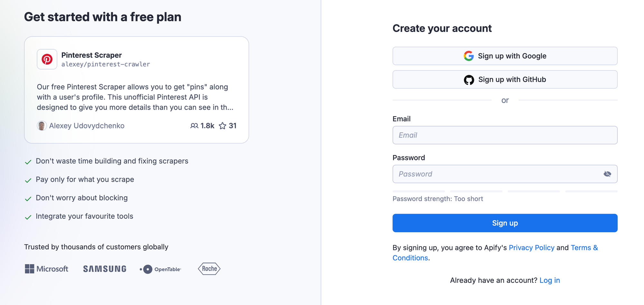The width and height of the screenshot is (644, 305).
Task: Click the blue Sign up button
Action: [505, 223]
